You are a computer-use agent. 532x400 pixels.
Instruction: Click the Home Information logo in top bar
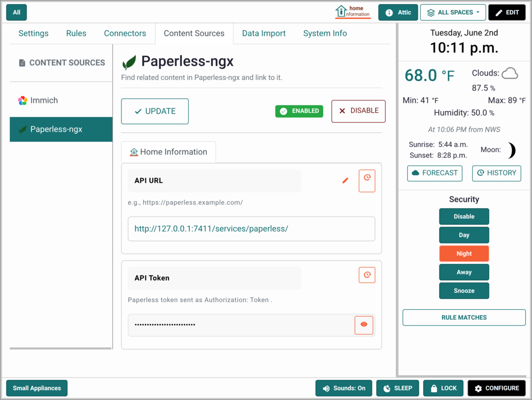point(353,12)
